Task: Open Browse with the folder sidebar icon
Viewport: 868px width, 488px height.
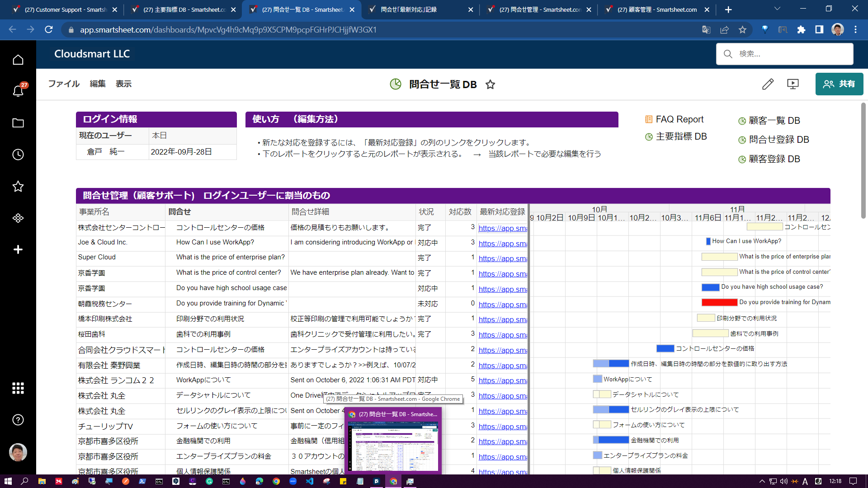Action: click(x=18, y=123)
